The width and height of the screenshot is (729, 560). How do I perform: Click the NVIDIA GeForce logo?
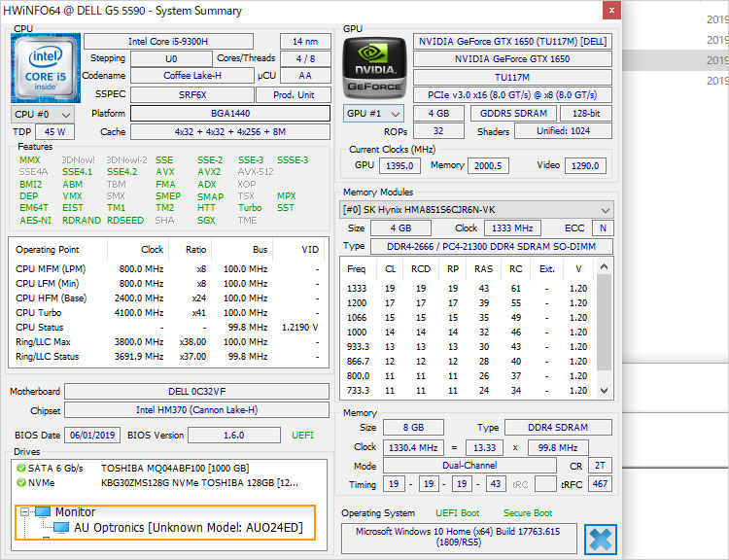(375, 68)
